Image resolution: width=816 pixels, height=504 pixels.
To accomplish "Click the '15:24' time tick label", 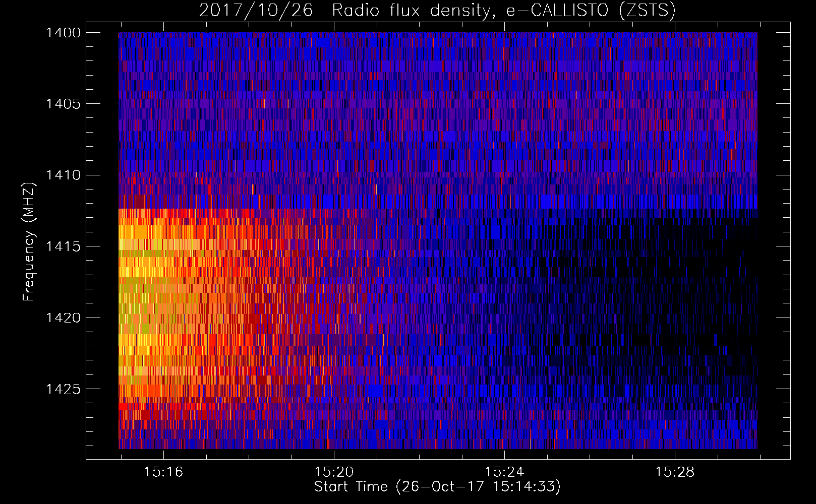I will click(504, 472).
